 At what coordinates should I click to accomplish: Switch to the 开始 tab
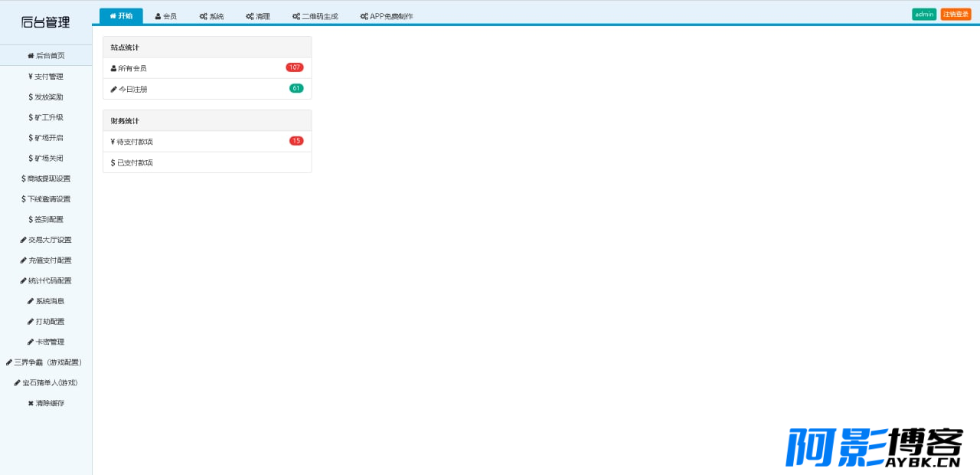(121, 16)
